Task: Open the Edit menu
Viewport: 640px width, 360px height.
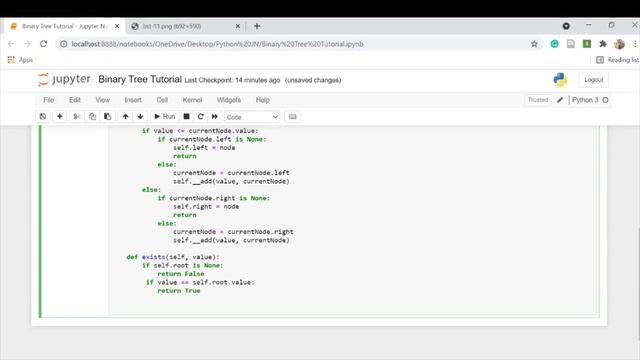Action: [75, 100]
